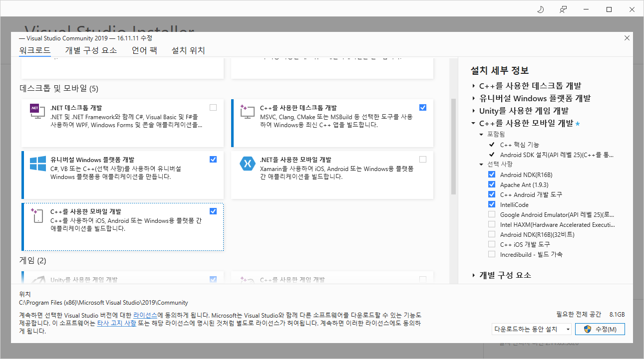
Task: Minimize the Visual Studio Installer window
Action: (x=586, y=9)
